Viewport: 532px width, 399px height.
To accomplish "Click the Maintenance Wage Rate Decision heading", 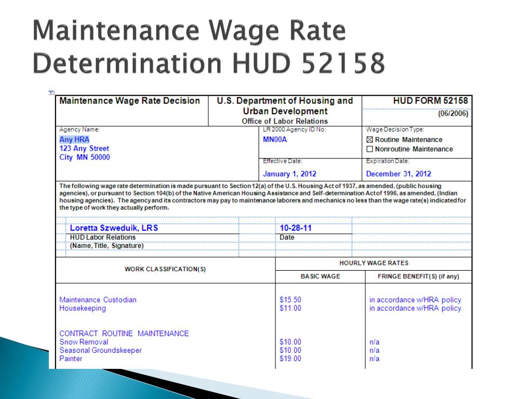I will pos(129,101).
